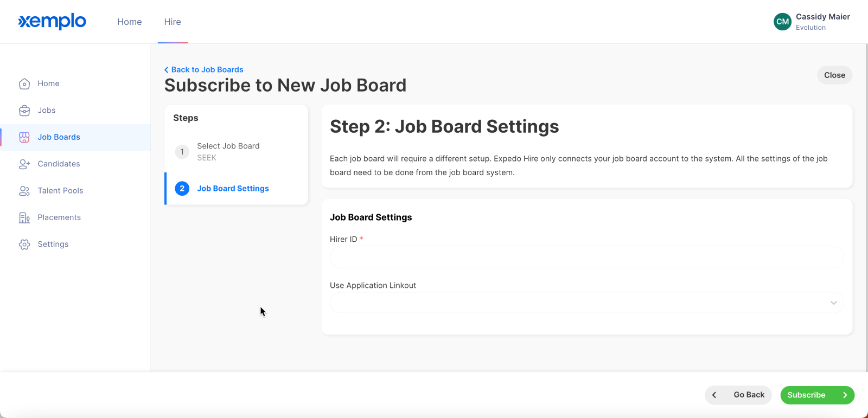Expand the Use Application Linkout dropdown
This screenshot has width=868, height=418.
click(586, 303)
